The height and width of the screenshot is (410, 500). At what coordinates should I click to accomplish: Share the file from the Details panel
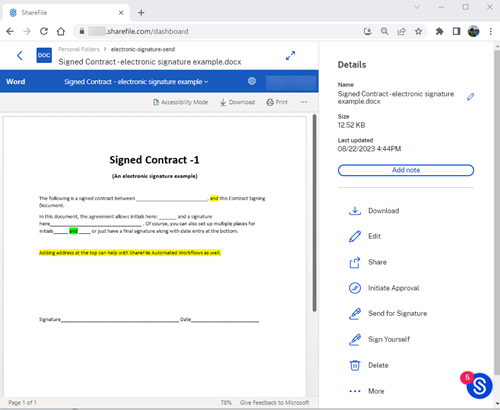(368, 262)
